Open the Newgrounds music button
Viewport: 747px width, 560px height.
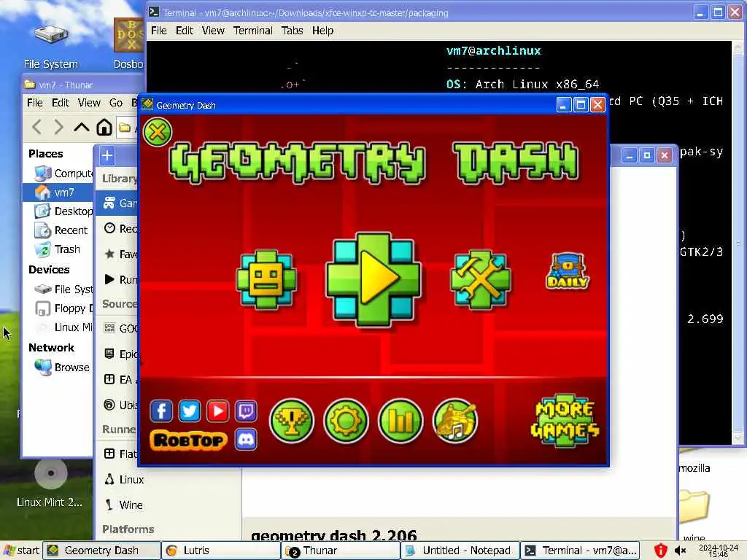455,421
